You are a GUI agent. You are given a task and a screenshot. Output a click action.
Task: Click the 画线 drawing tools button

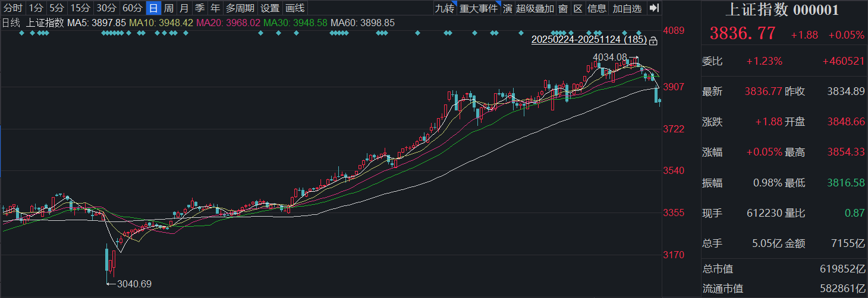pos(295,8)
